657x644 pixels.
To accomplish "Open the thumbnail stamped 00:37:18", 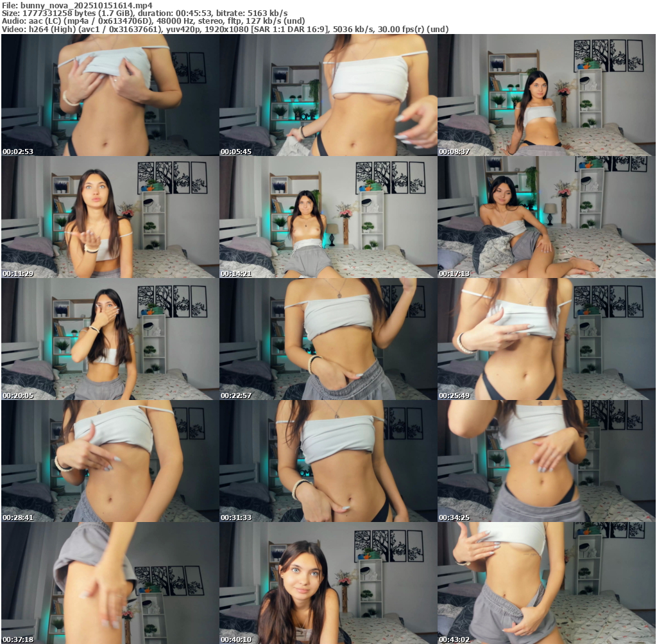I will pos(110,583).
